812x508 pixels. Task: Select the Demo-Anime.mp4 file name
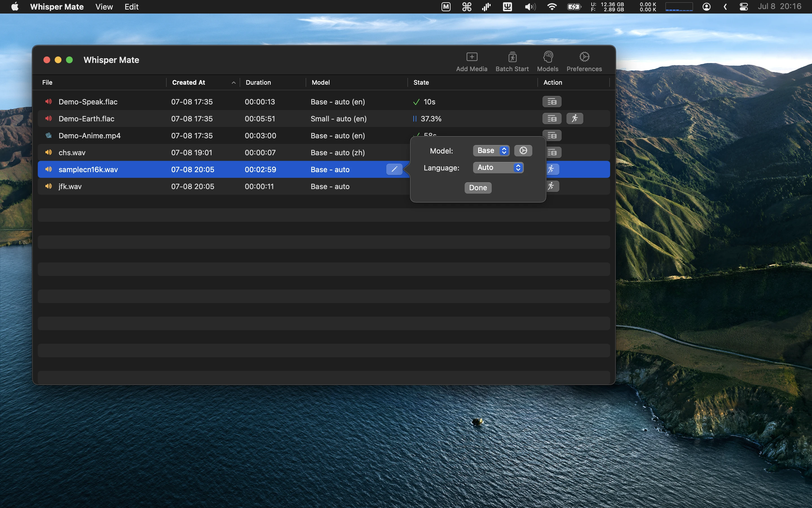click(90, 135)
